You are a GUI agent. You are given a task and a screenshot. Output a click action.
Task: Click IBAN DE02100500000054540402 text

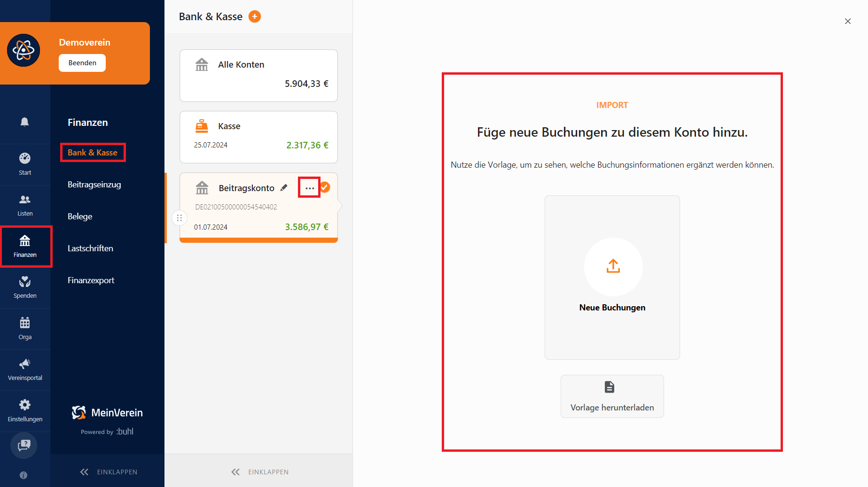click(236, 207)
